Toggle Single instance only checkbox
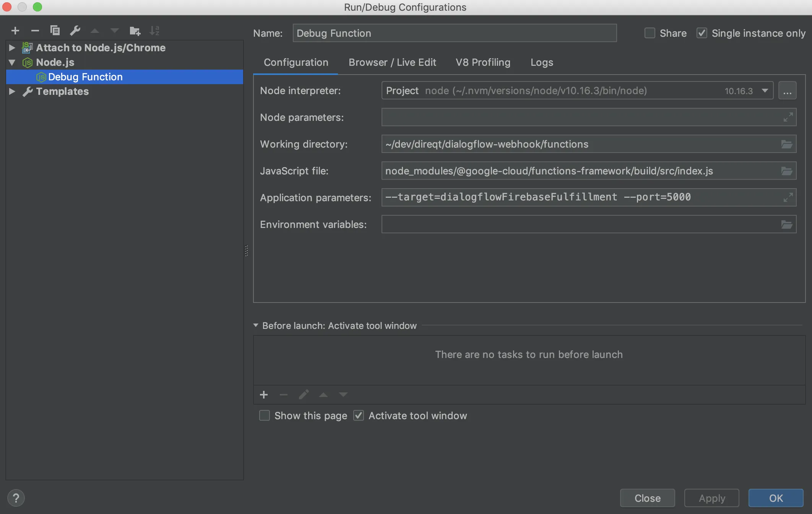812x514 pixels. (x=702, y=33)
